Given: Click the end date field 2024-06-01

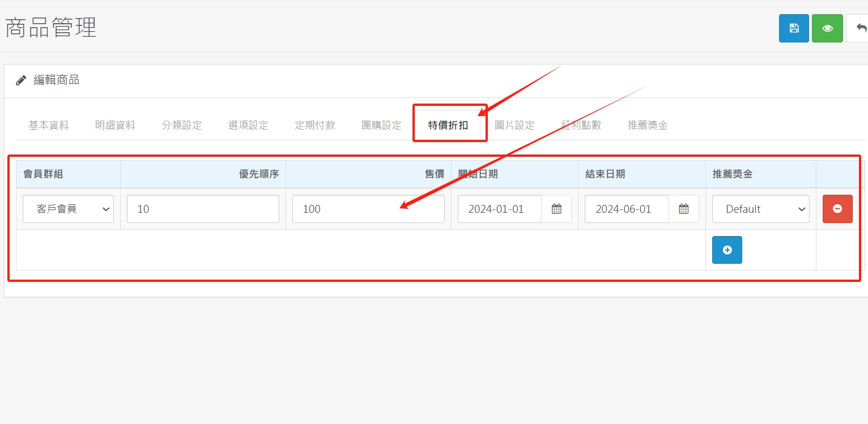Looking at the screenshot, I should point(627,209).
